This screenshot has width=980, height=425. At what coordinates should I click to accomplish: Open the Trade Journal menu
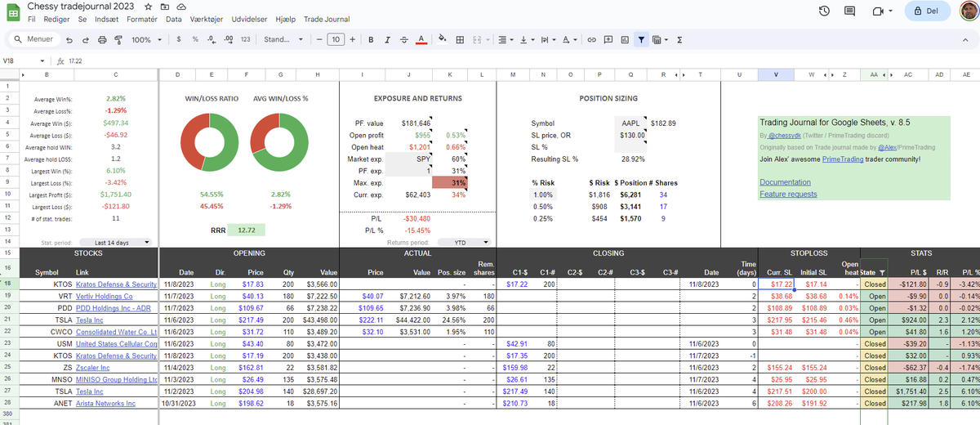(325, 19)
